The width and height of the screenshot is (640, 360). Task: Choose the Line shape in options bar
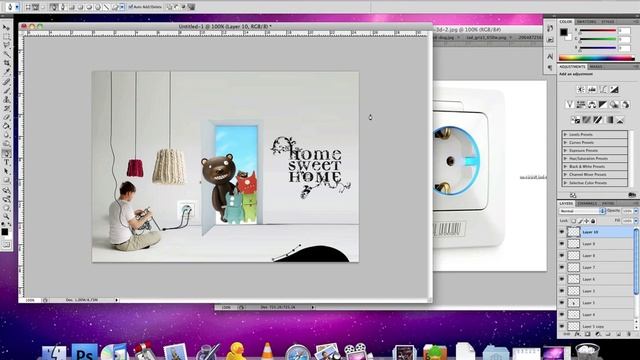[x=106, y=7]
